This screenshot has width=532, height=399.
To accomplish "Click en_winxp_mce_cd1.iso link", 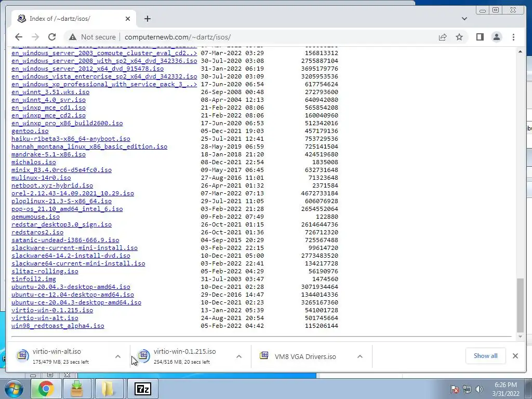I will click(x=48, y=108).
